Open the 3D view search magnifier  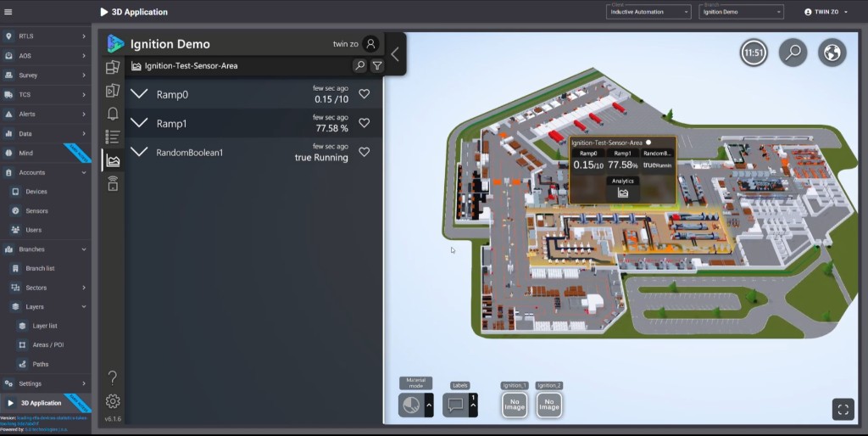click(x=793, y=53)
